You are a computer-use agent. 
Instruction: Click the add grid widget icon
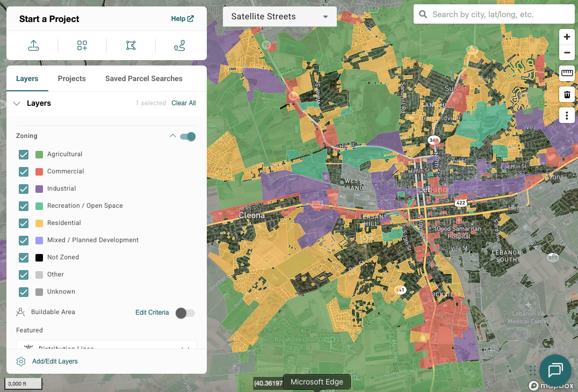point(82,46)
